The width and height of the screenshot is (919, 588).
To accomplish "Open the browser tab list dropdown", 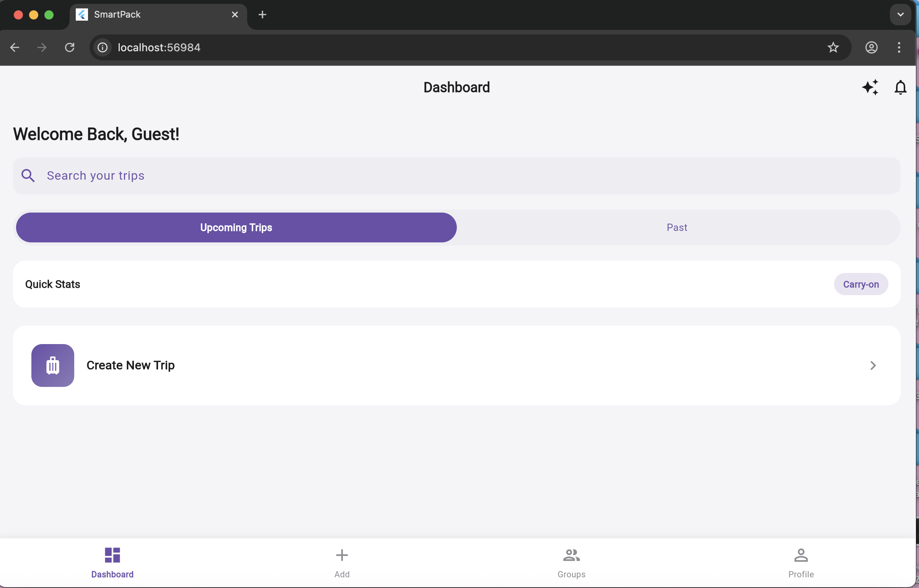I will click(x=900, y=15).
